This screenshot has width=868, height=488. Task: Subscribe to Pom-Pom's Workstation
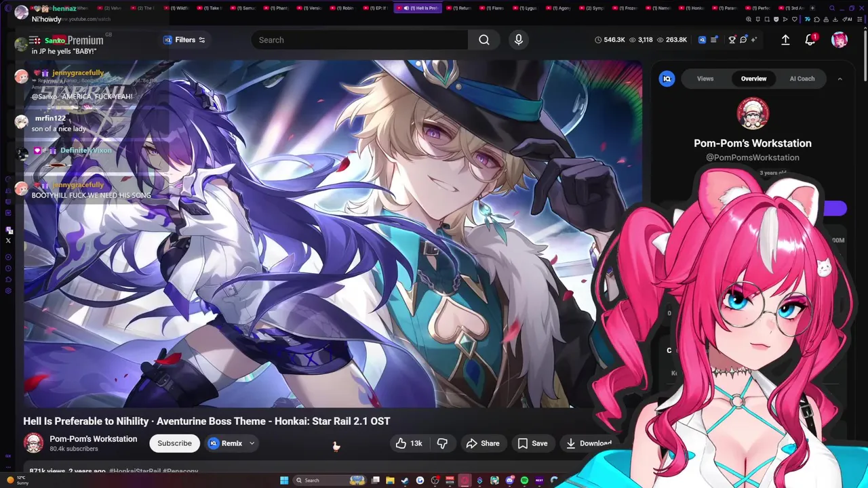[174, 443]
